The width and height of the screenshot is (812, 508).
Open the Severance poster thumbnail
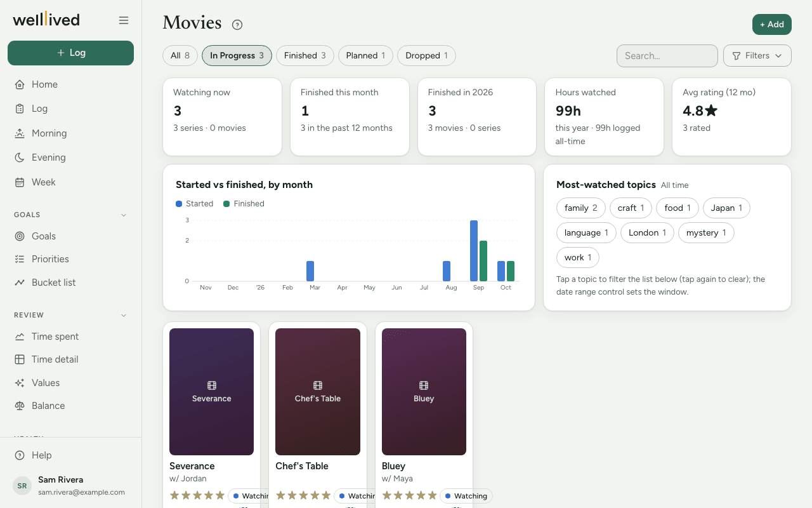click(212, 392)
